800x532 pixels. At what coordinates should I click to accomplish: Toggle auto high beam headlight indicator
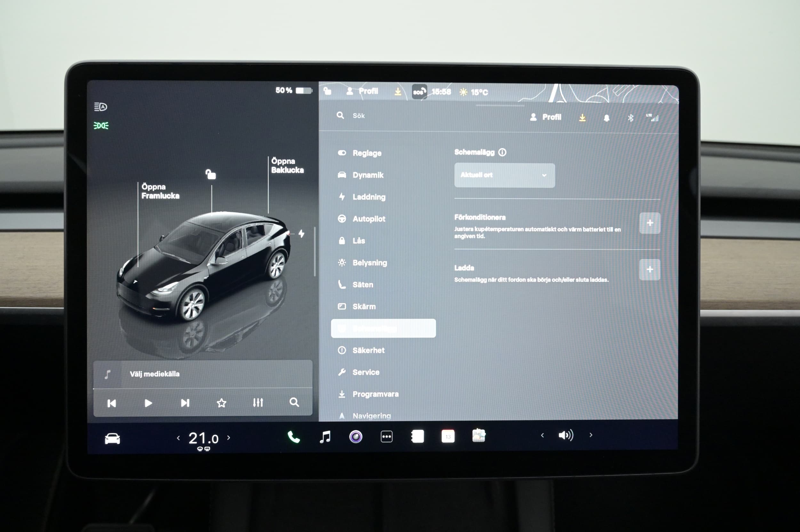click(x=100, y=107)
